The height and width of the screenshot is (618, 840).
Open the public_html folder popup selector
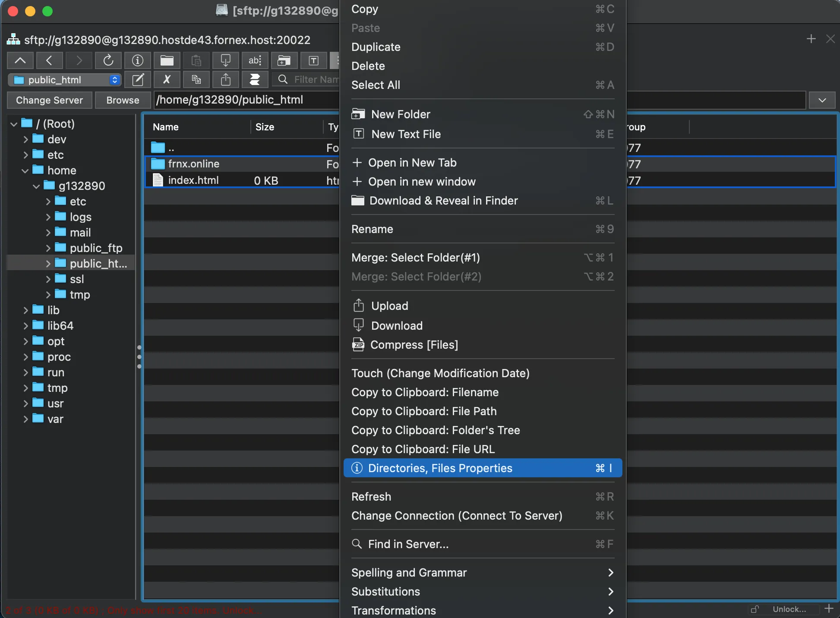point(65,80)
